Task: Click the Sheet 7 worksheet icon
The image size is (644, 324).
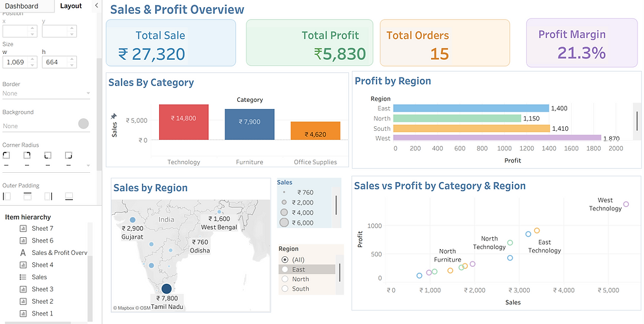Action: (23, 228)
